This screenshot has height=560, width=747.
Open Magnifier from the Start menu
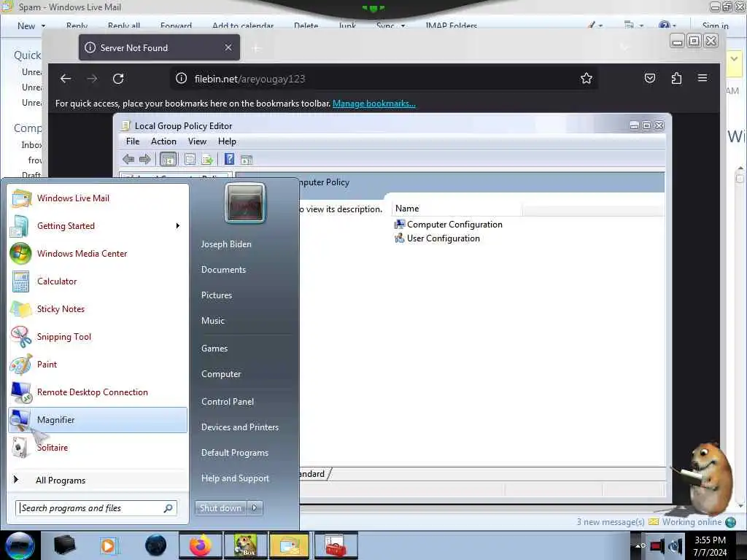click(98, 419)
